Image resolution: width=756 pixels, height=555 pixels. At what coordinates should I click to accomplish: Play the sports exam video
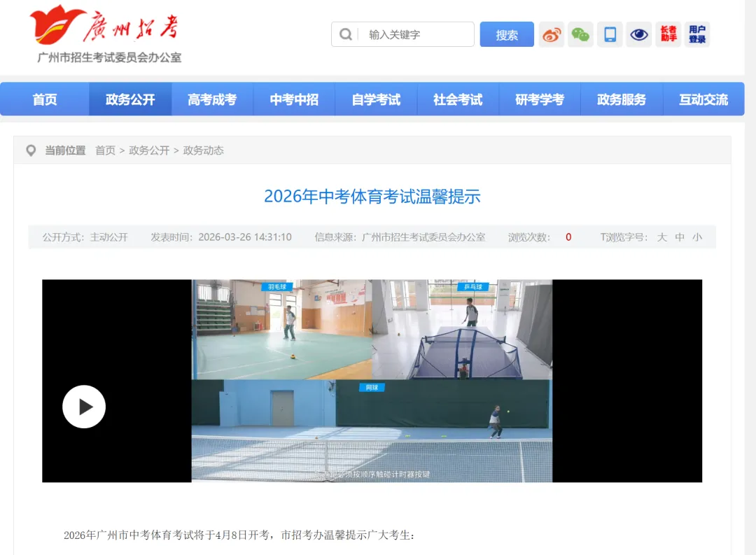point(84,406)
